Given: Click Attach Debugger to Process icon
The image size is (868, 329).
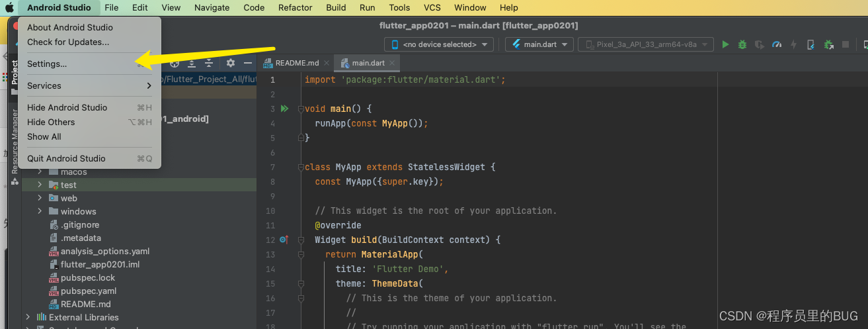Looking at the screenshot, I should tap(828, 44).
